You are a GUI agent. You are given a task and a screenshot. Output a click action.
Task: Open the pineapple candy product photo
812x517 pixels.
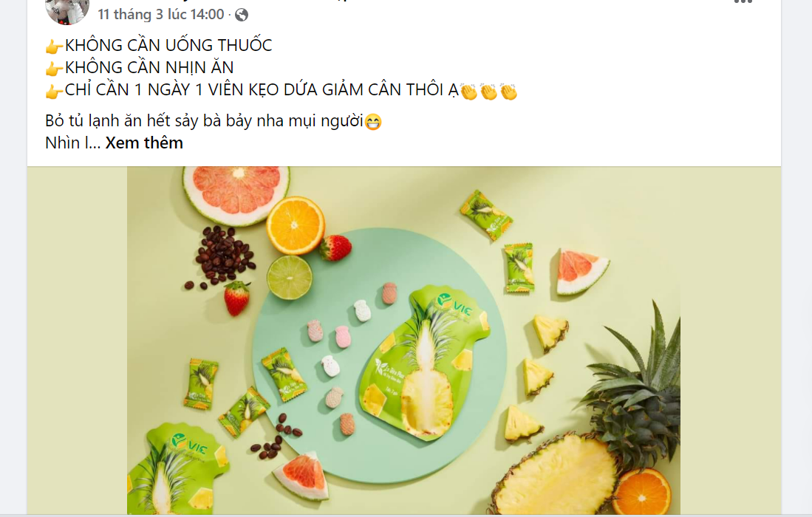(403, 340)
